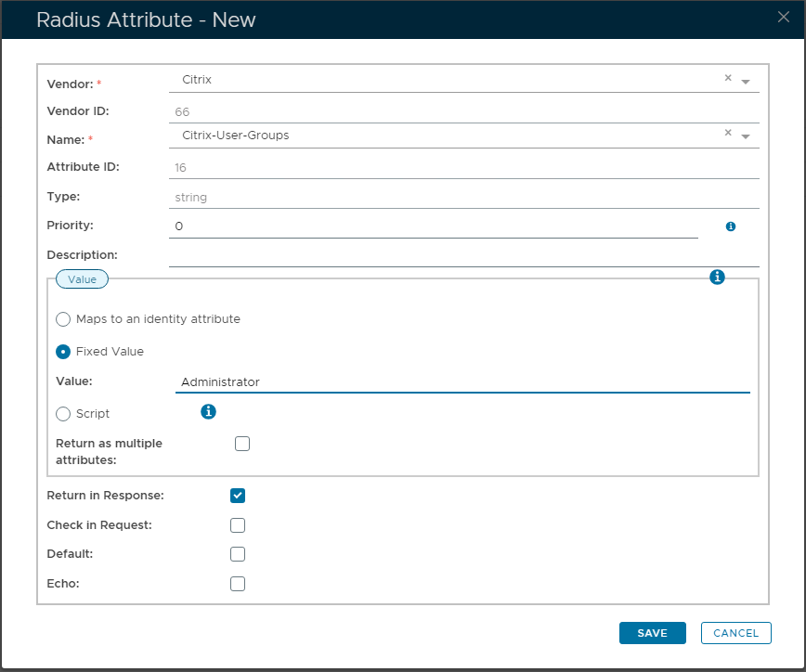Clear the Citrix vendor selection with X
The image size is (806, 672).
coord(728,79)
